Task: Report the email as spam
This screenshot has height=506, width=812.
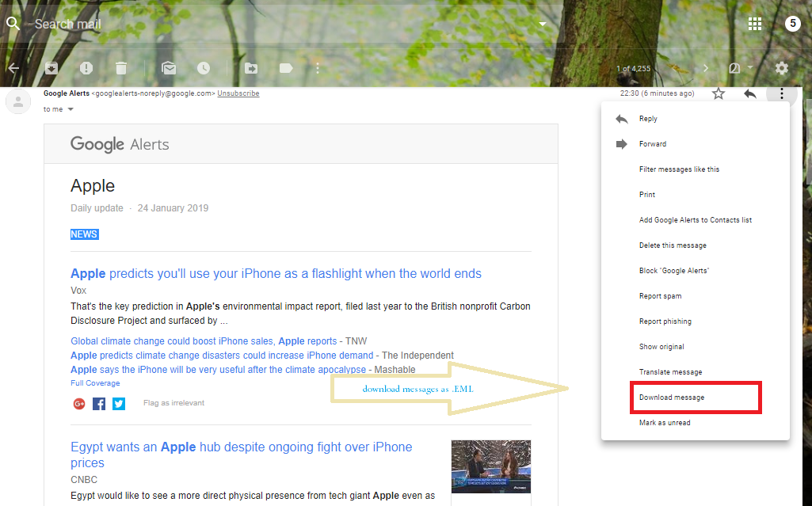Action: pos(86,68)
